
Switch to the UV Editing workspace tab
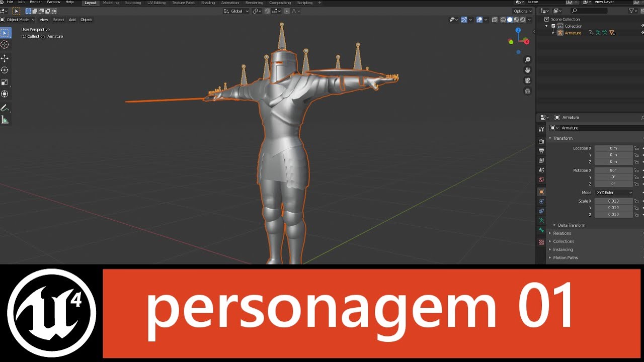point(156,3)
